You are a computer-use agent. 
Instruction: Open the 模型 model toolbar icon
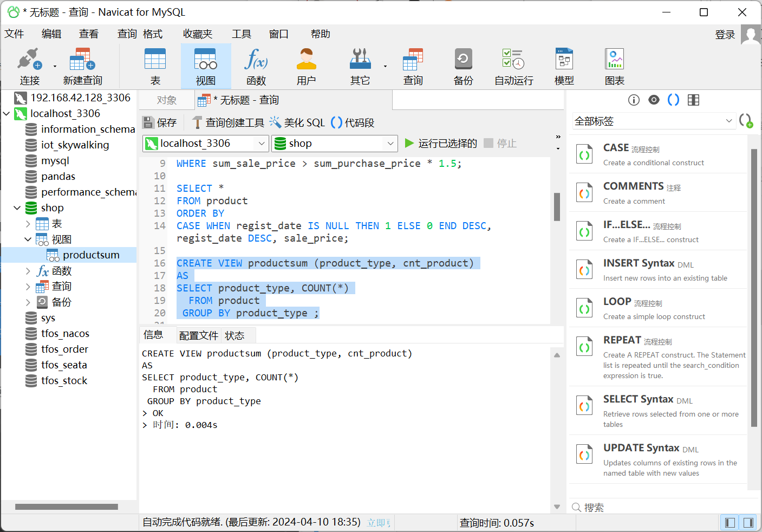click(x=564, y=66)
